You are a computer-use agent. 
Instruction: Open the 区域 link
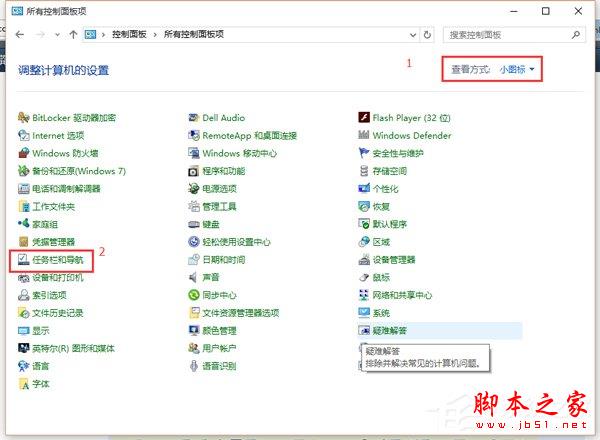click(381, 242)
